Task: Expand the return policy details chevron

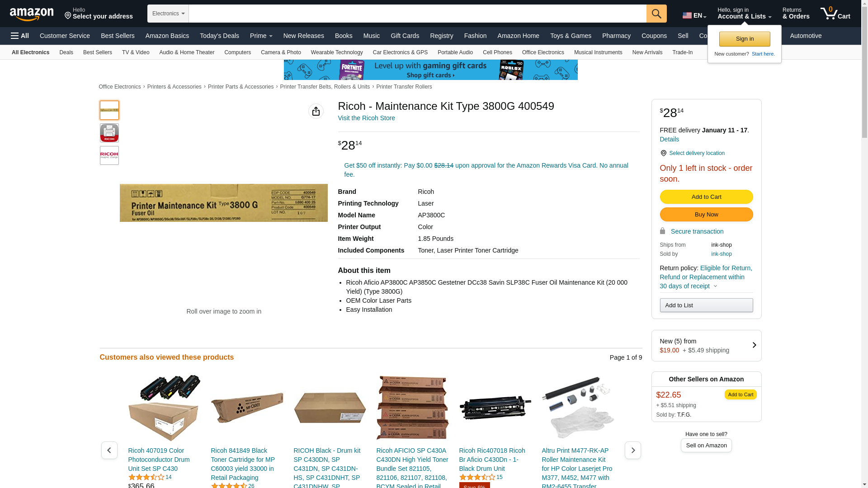Action: coord(715,286)
